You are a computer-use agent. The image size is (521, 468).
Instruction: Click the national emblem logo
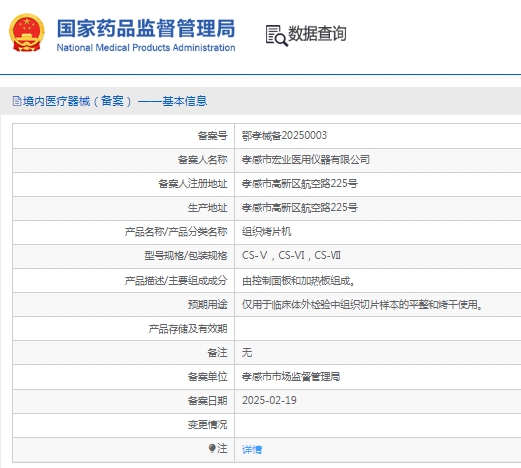pos(27,32)
